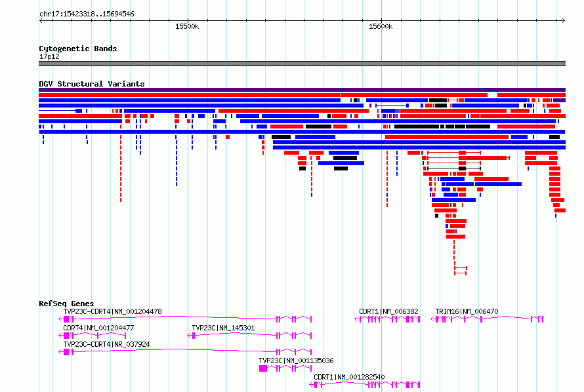584x392 pixels.
Task: Click the right arrowhead of the ruler
Action: [564, 20]
